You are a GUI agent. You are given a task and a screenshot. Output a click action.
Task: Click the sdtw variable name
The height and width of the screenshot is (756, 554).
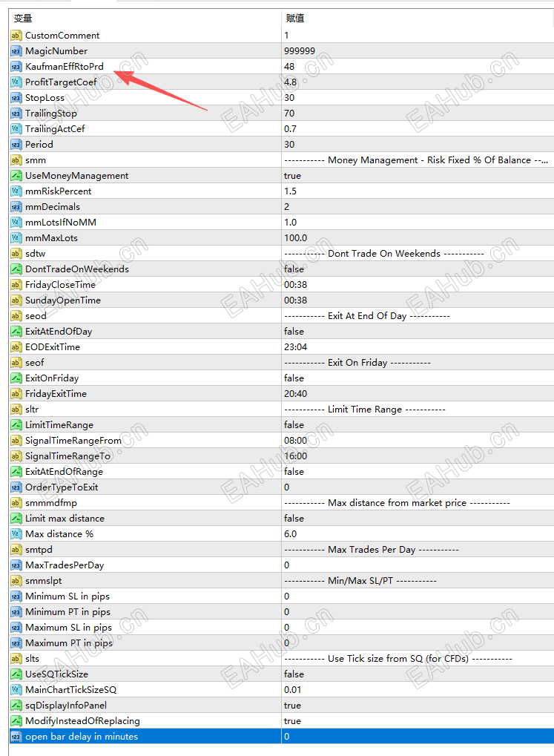35,254
